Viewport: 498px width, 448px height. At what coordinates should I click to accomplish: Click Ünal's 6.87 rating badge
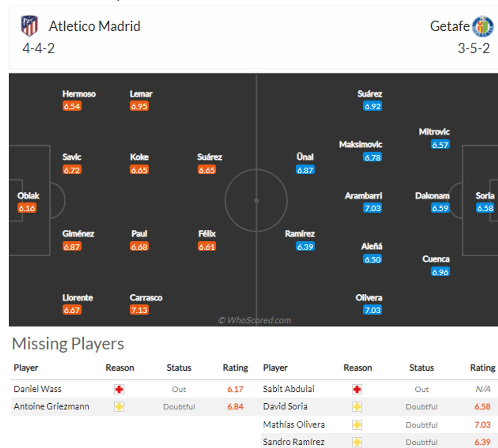pyautogui.click(x=305, y=170)
